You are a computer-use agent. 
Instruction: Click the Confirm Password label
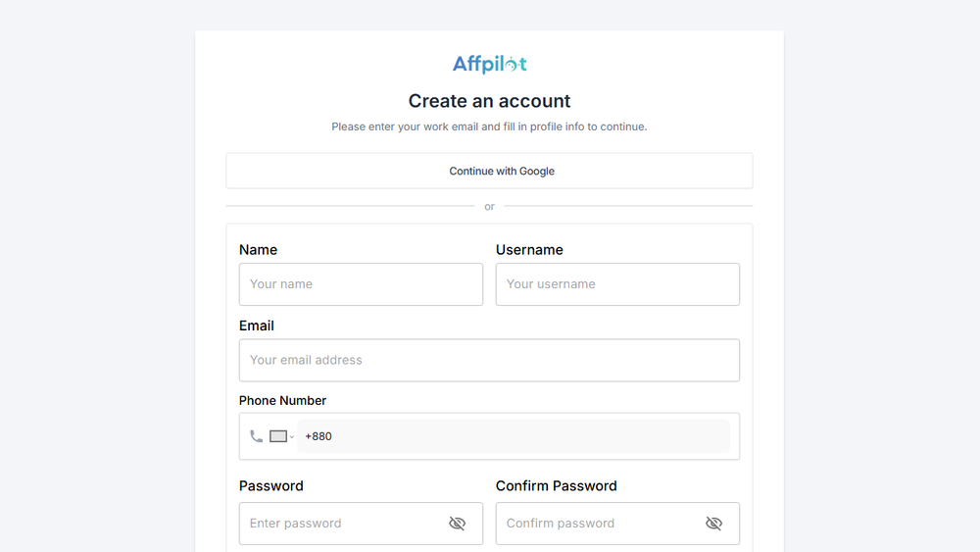tap(557, 485)
